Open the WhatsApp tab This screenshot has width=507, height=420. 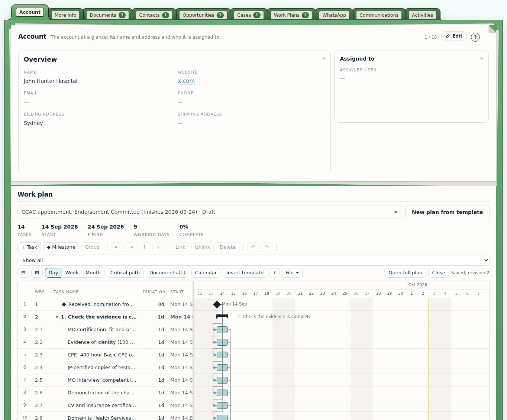pos(334,15)
